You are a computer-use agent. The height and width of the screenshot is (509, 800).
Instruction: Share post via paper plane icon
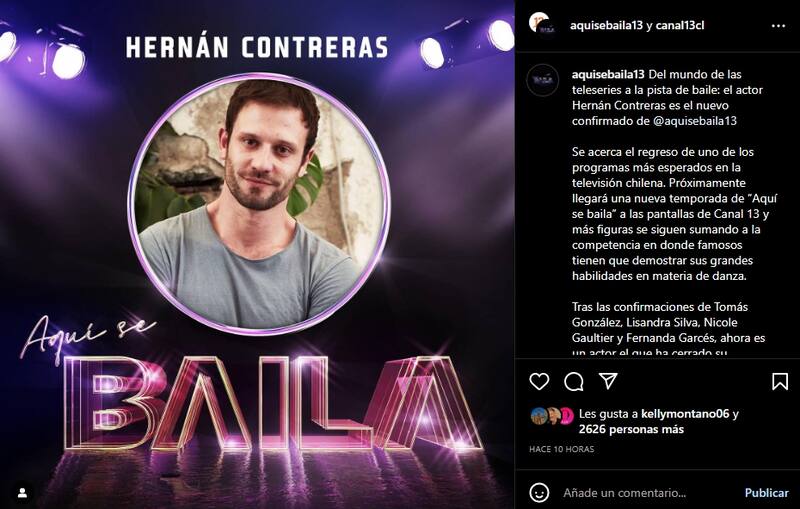pos(608,380)
